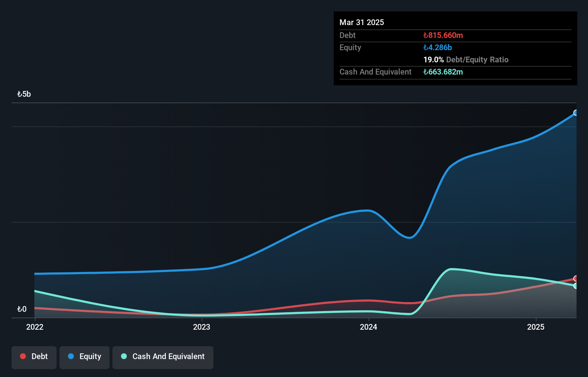The image size is (588, 377).
Task: Click the Equity row label in tooltip
Action: pyautogui.click(x=350, y=47)
